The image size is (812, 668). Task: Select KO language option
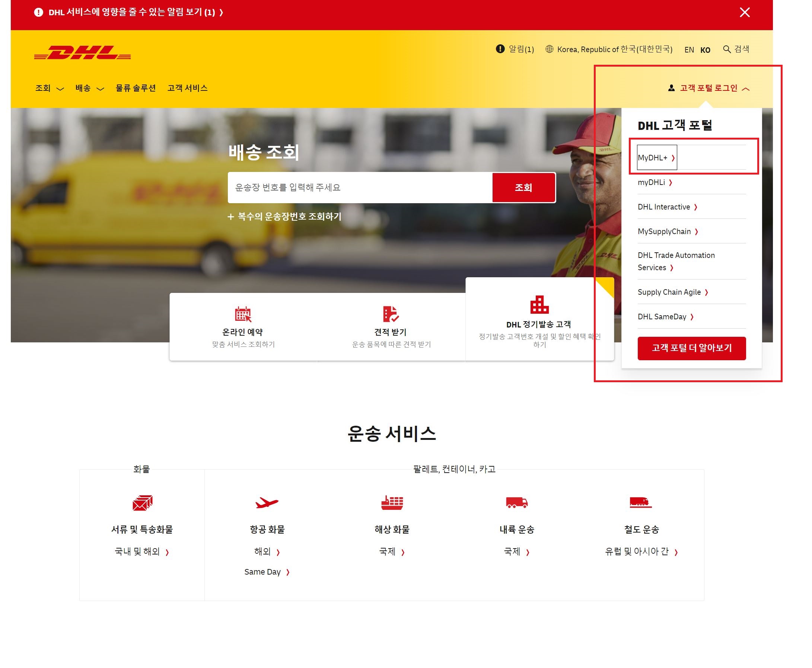[x=705, y=50]
